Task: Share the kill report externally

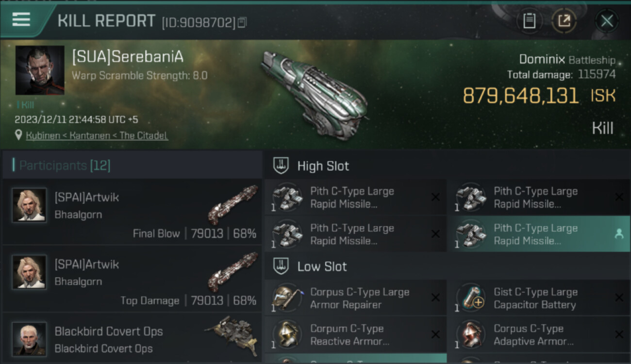Action: (564, 21)
